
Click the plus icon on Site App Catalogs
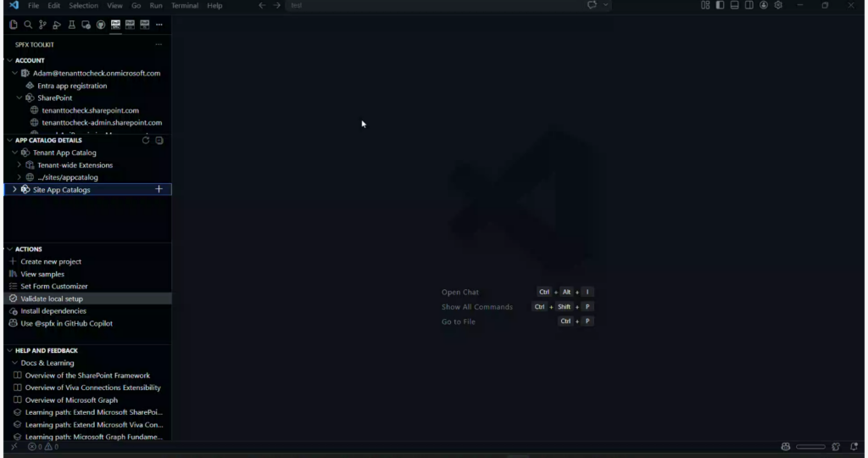pos(159,189)
